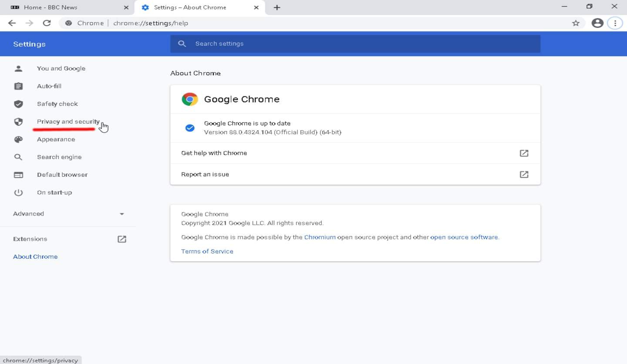Click the Appearance palette icon

pos(18,139)
